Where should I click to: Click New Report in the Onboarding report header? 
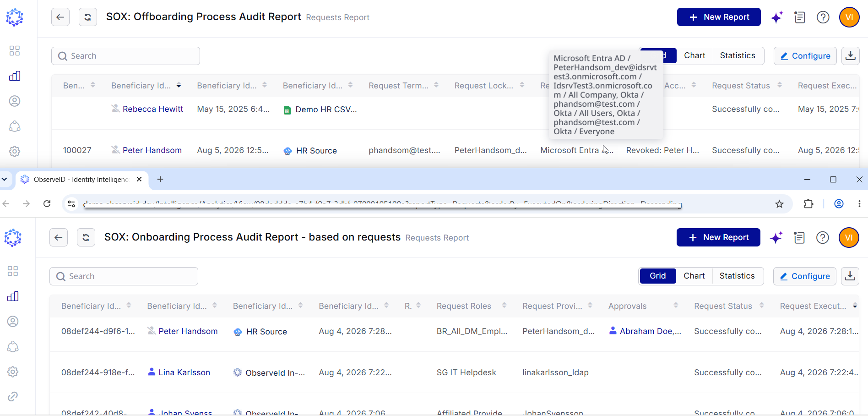pos(718,237)
